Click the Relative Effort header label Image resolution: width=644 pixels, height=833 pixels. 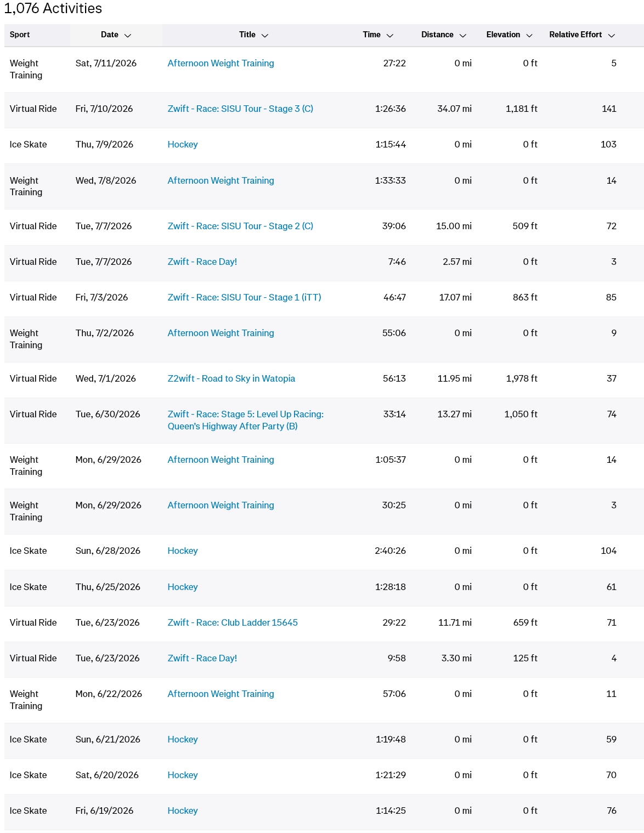pos(575,35)
